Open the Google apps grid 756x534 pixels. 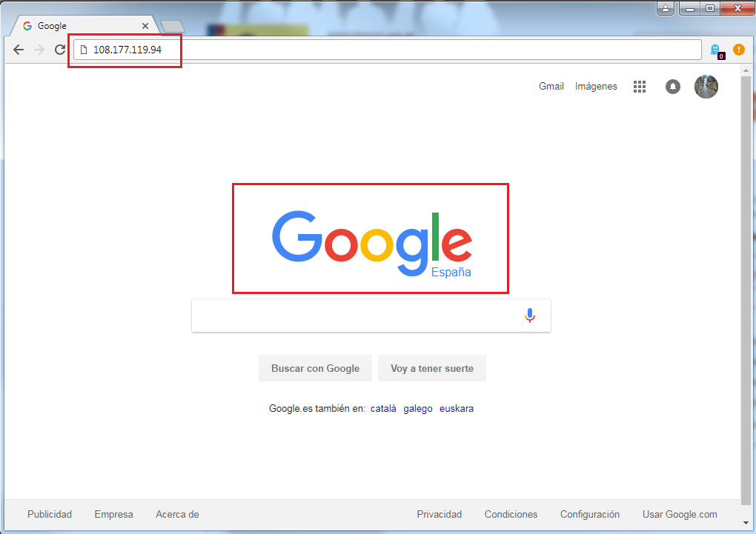pyautogui.click(x=640, y=86)
